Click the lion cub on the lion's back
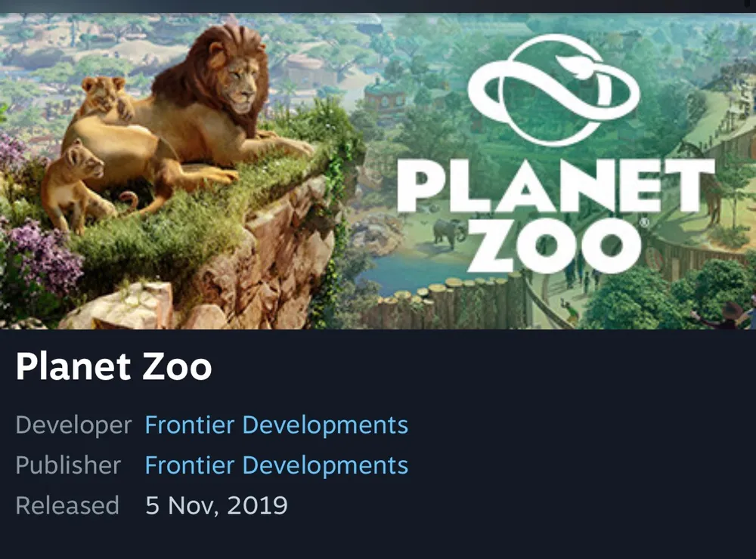The image size is (756, 559). 107,97
